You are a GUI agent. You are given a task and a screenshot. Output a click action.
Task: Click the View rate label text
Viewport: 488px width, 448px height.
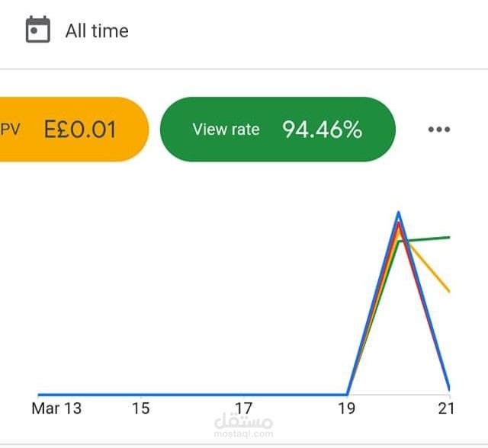(x=226, y=130)
